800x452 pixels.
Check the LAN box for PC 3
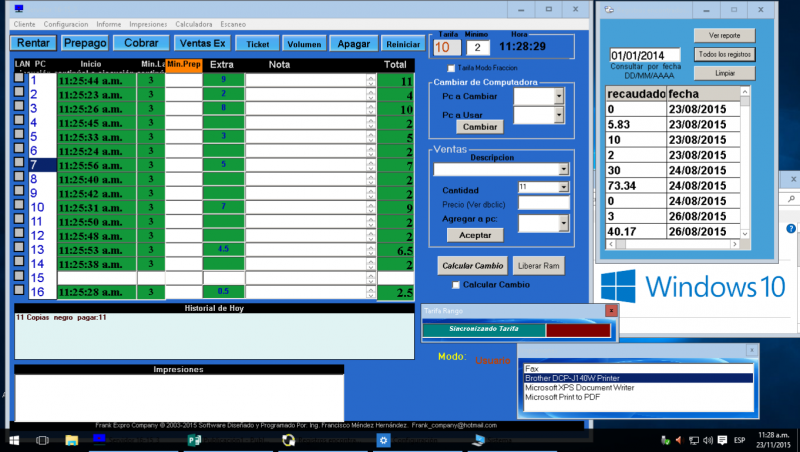click(19, 106)
